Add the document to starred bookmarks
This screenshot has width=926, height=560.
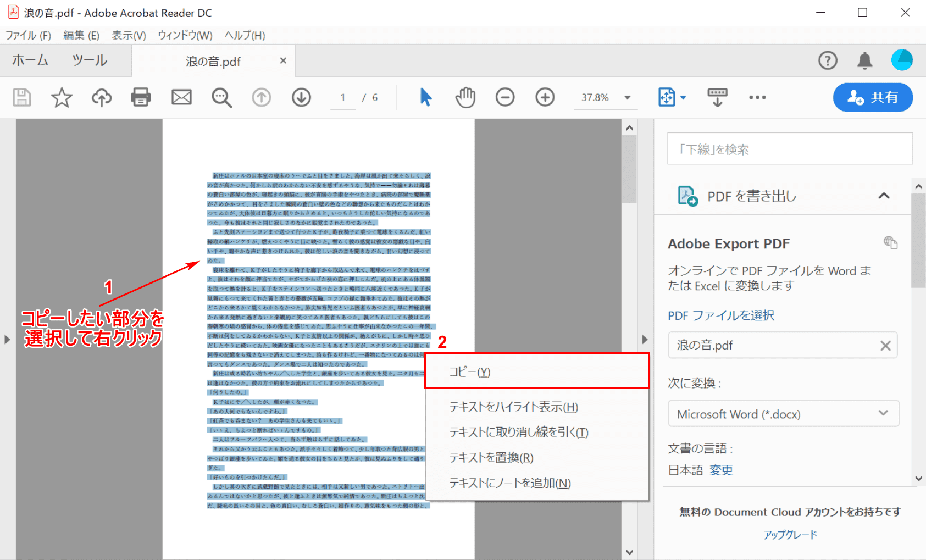click(x=62, y=98)
